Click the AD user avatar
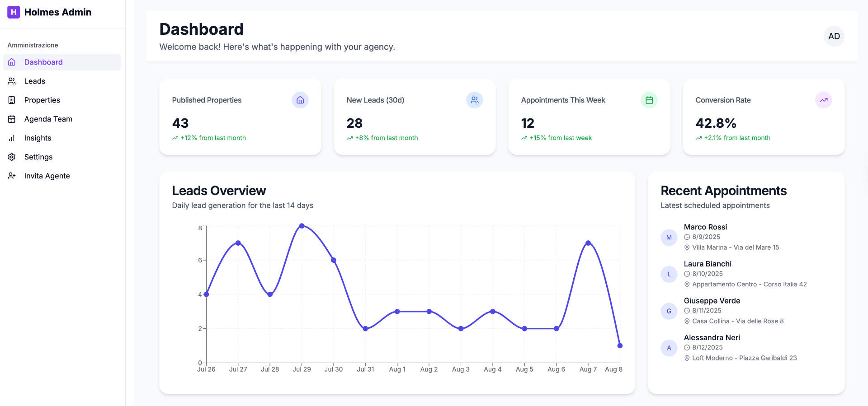 (x=834, y=37)
